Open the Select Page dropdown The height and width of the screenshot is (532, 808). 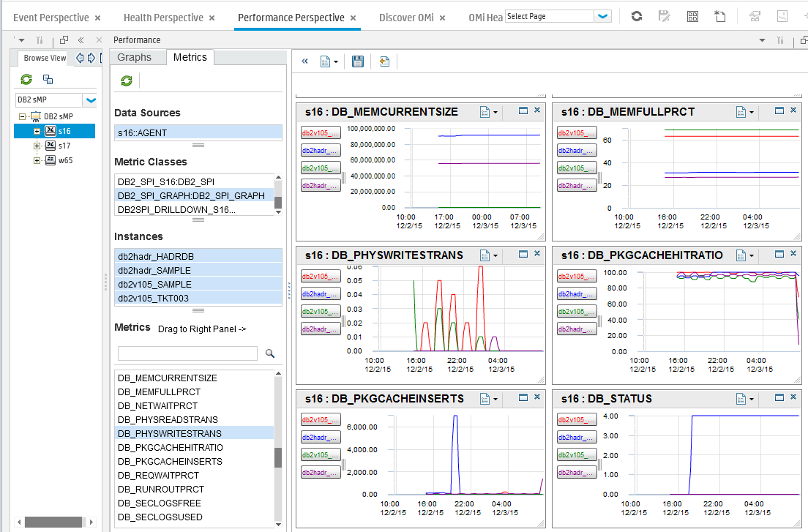point(603,16)
